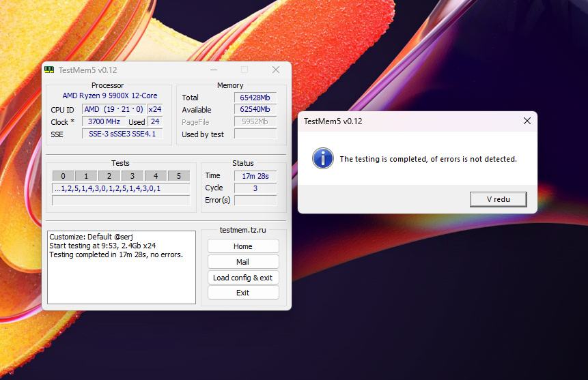588x380 pixels.
Task: Confirm the dialog with the V redu button
Action: click(498, 199)
